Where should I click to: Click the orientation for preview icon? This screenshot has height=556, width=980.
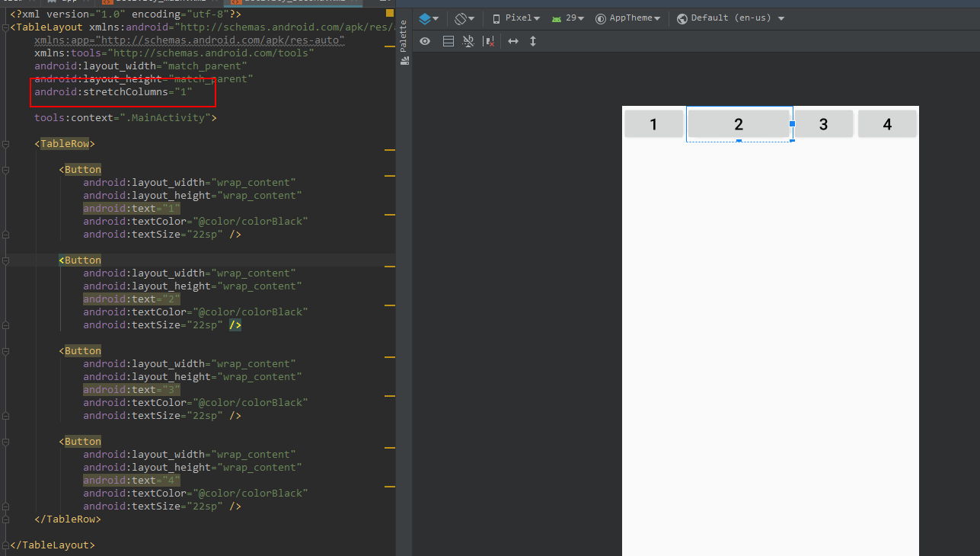coord(464,18)
